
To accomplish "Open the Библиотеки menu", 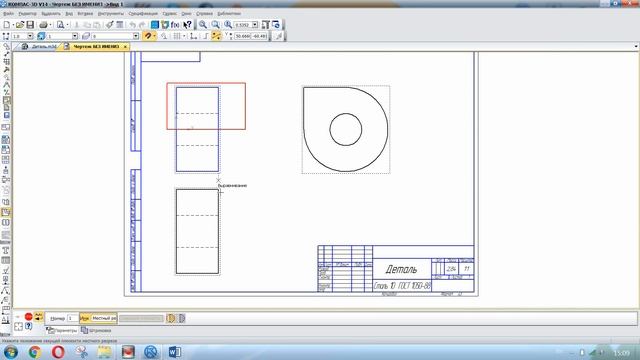I will 229,13.
